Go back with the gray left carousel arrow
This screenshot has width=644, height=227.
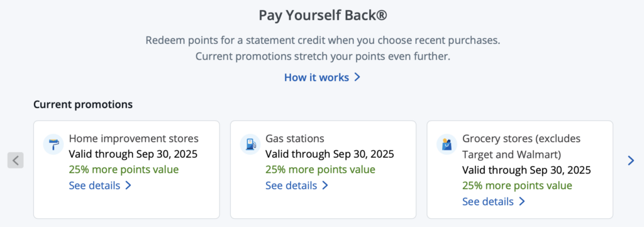[x=16, y=160]
